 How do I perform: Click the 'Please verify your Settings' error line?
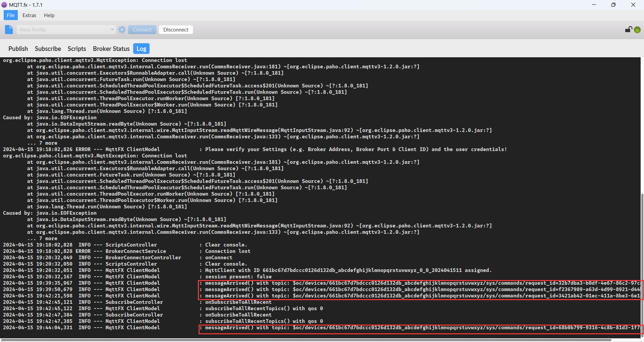tap(255, 149)
